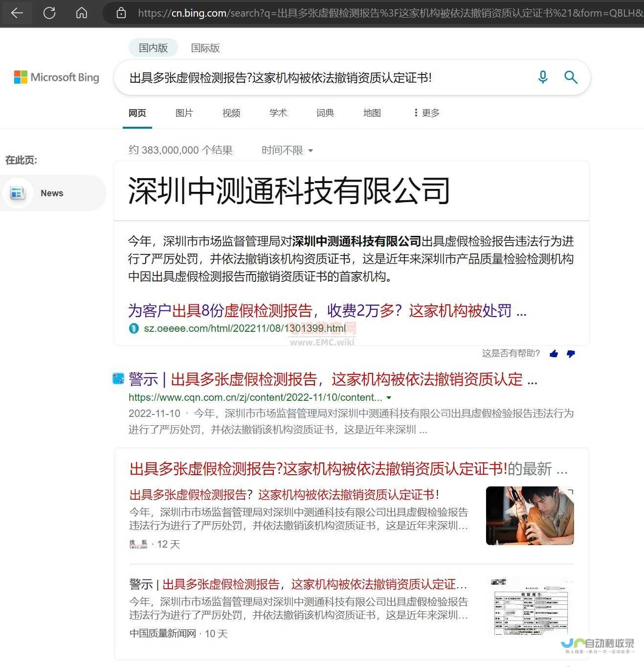Open the news item dated 12 天

point(284,495)
